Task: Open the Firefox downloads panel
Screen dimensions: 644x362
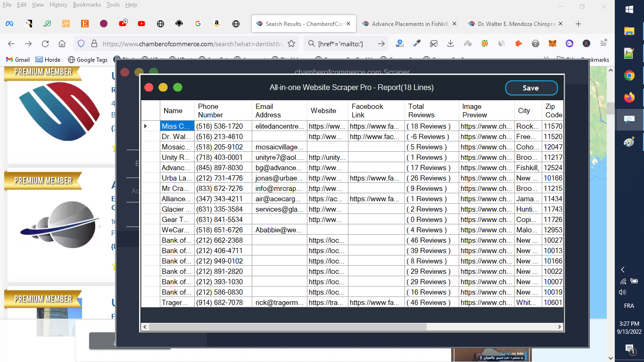Action: (451, 43)
